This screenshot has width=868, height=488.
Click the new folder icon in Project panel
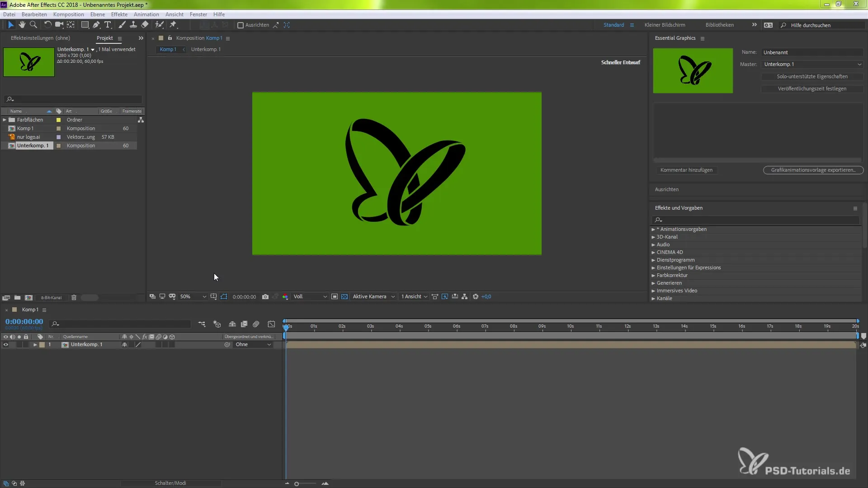tap(17, 298)
